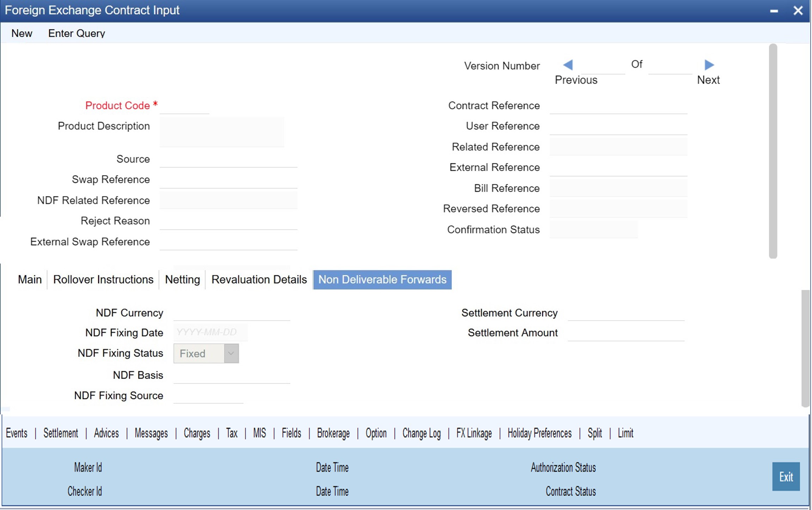Click the Settlement Currency input field
Viewport: 812px width, 510px height.
pyautogui.click(x=626, y=313)
